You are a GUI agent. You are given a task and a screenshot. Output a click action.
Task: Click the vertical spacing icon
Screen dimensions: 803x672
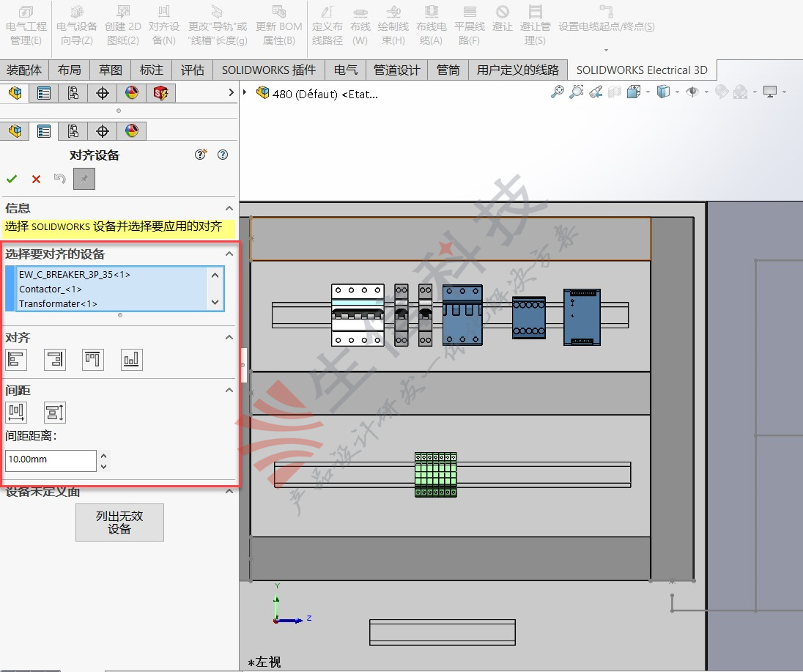[x=55, y=413]
